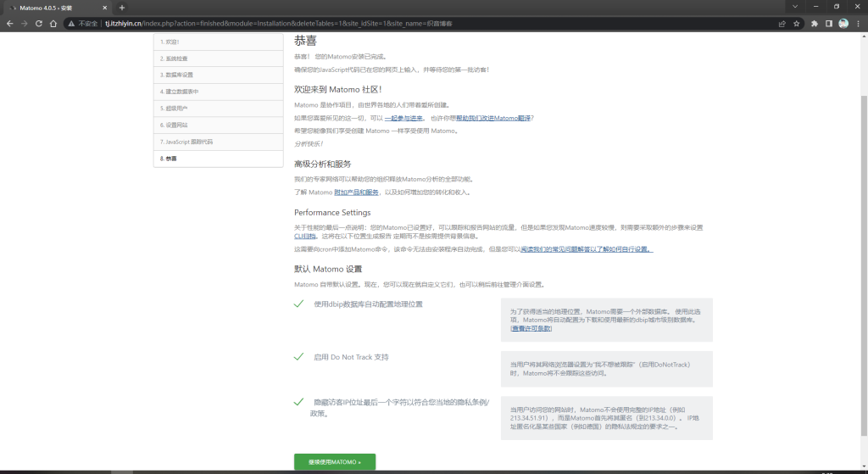Screen dimensions: 868x474
Task: Open the CLI归档 link
Action: pyautogui.click(x=305, y=236)
